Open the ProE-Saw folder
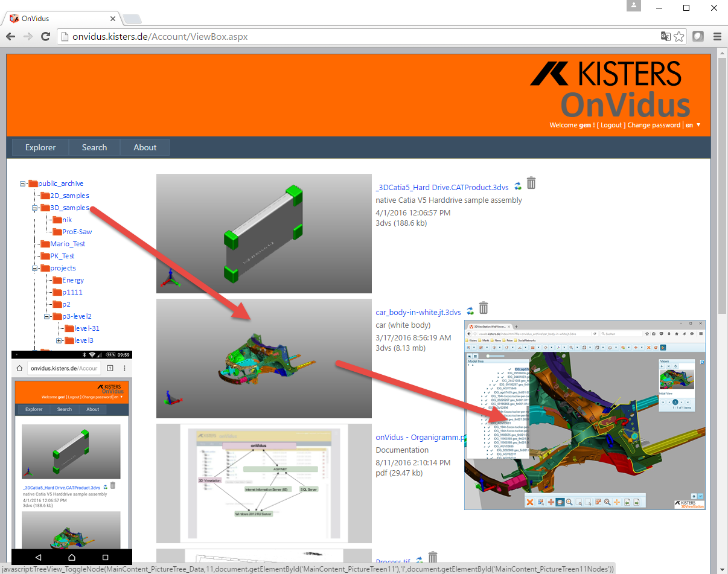 (77, 232)
